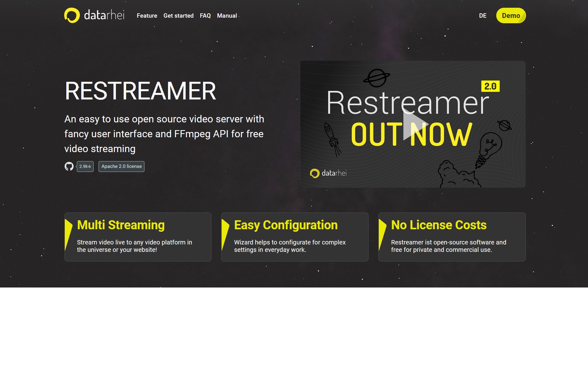Click the 2.0 version badge in video
588x373 pixels.
(490, 86)
